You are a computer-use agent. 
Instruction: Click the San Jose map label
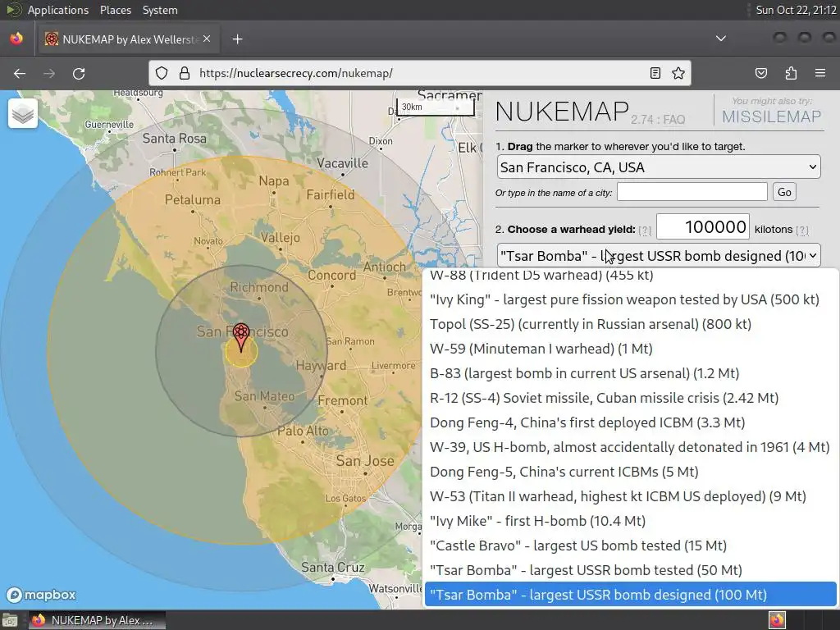click(x=365, y=461)
